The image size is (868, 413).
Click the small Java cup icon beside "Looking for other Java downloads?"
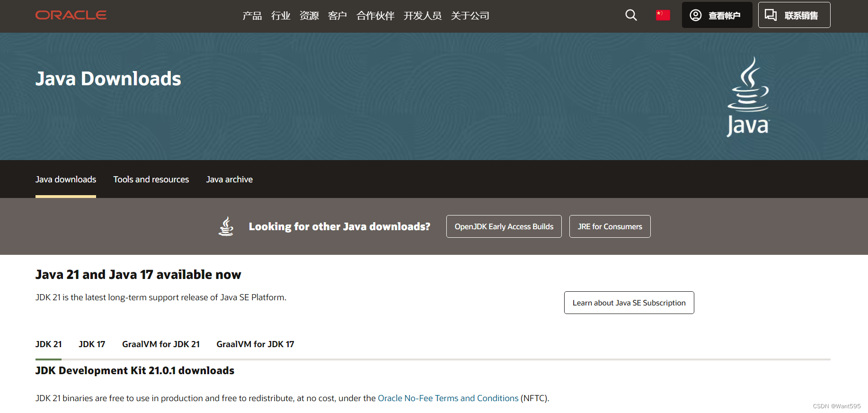pyautogui.click(x=226, y=226)
